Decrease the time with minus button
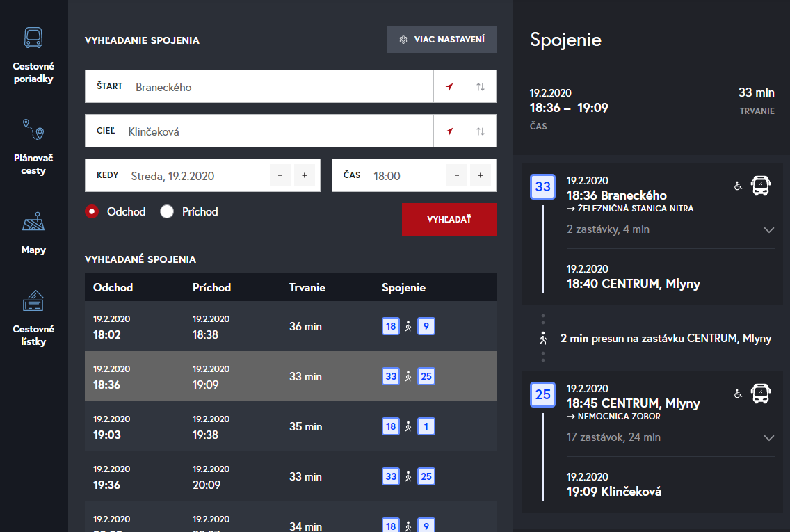Screen dimensions: 790x532 tap(456, 175)
